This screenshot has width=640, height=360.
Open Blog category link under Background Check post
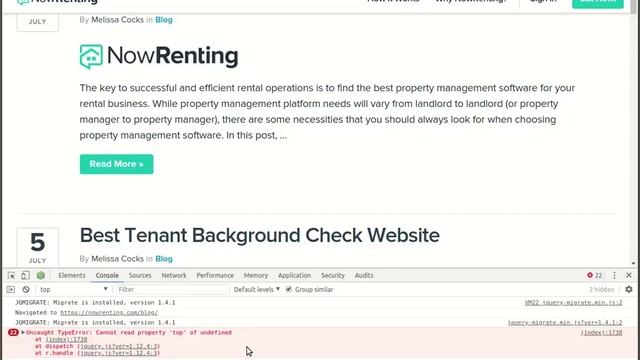164,259
